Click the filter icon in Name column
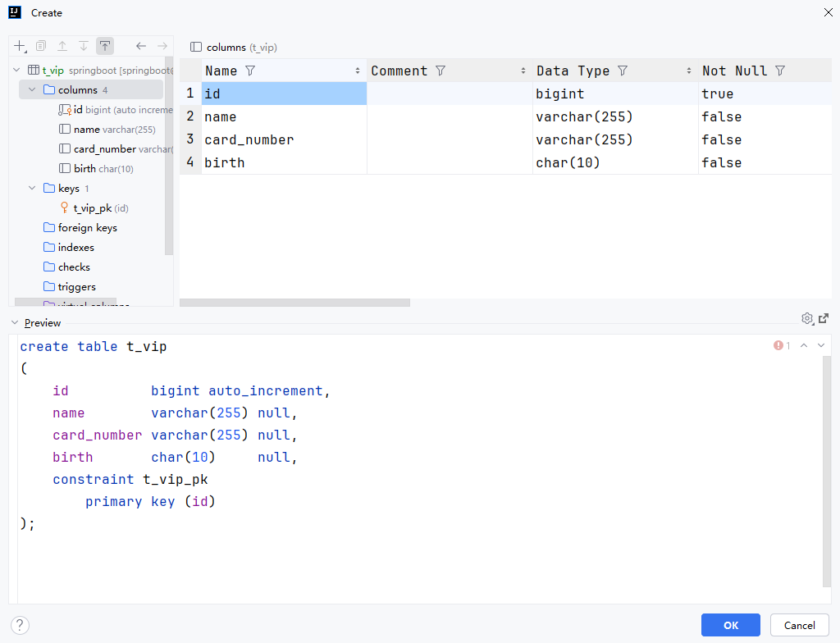The width and height of the screenshot is (840, 643). click(x=250, y=71)
